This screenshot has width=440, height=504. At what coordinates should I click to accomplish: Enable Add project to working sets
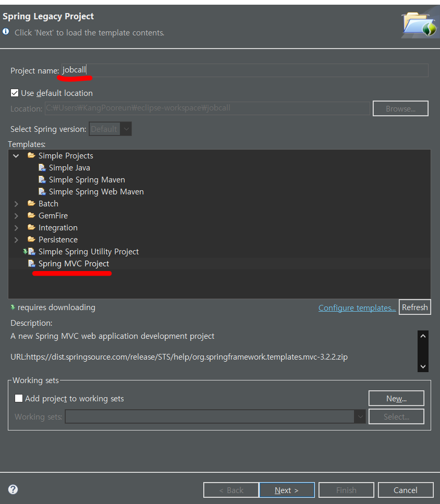point(19,398)
